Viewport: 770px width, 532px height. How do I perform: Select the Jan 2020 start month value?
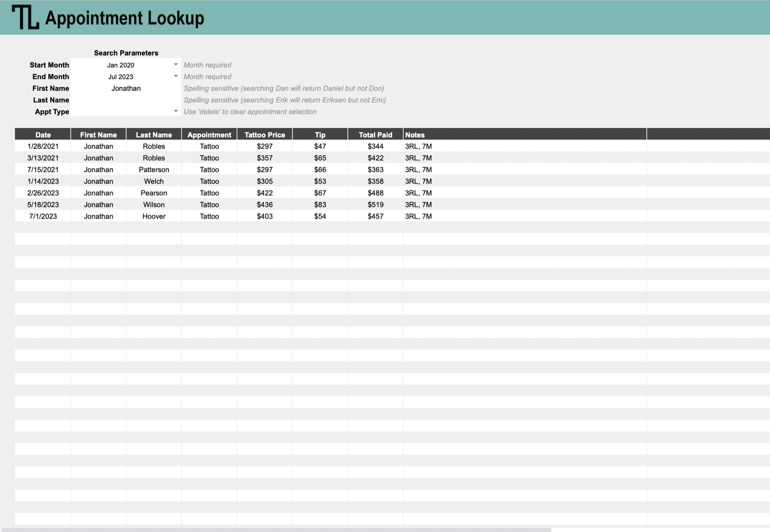[121, 65]
